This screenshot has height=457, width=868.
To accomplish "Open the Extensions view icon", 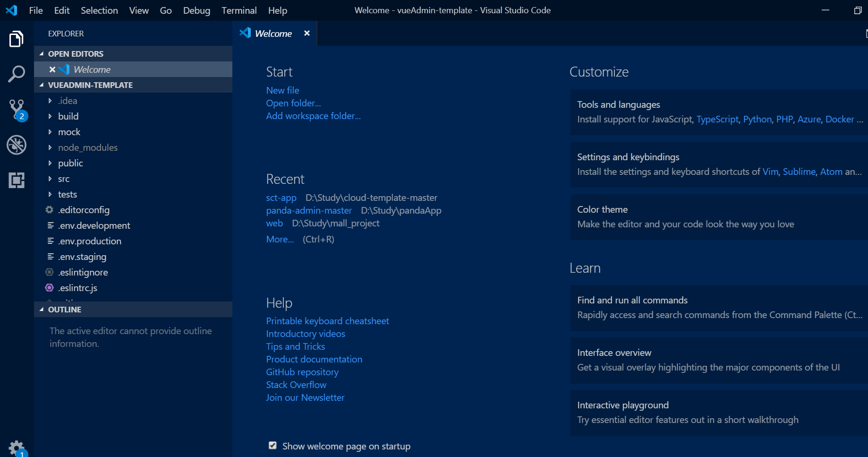I will [17, 180].
